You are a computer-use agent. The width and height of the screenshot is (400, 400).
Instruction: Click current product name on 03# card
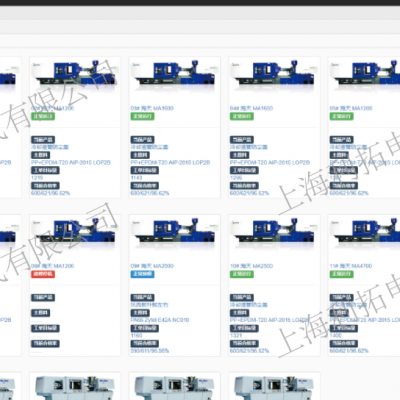point(149,147)
